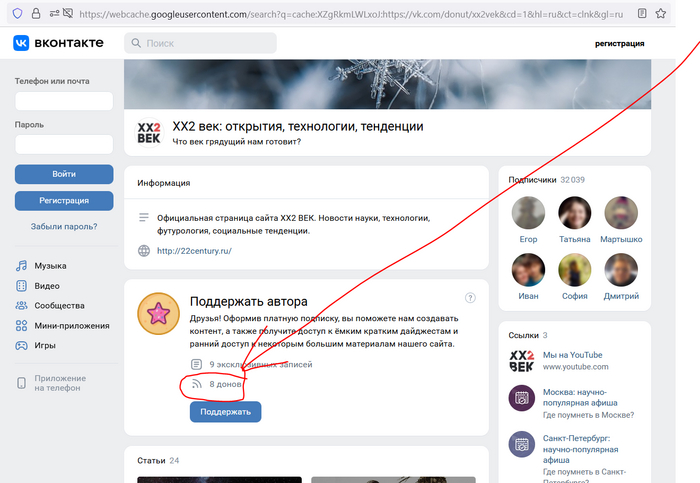The height and width of the screenshot is (483, 700).
Task: Click the Санкт-Петербург calendar event icon
Action: click(521, 444)
